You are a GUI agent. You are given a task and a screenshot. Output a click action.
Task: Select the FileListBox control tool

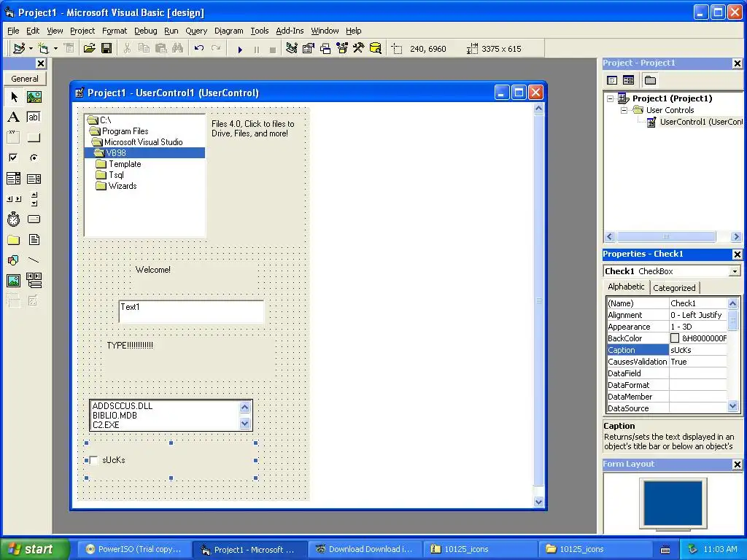click(34, 239)
